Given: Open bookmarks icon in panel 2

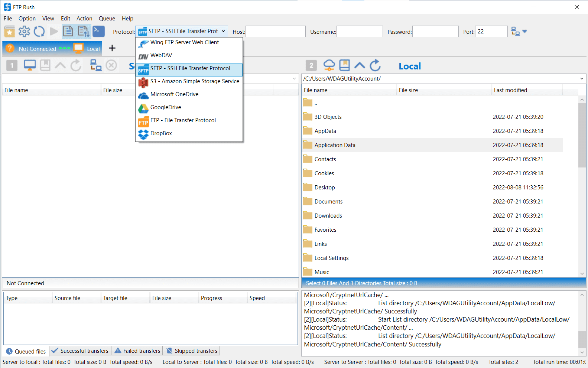Looking at the screenshot, I should 345,65.
